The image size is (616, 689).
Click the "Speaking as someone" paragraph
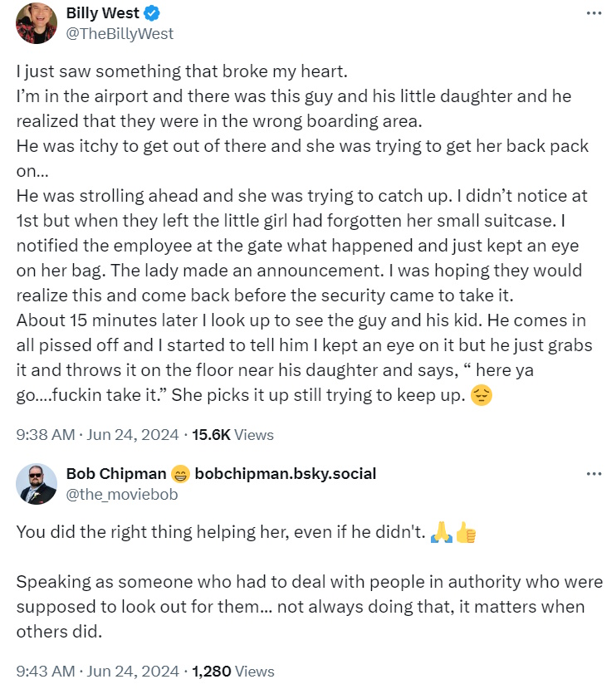click(307, 607)
